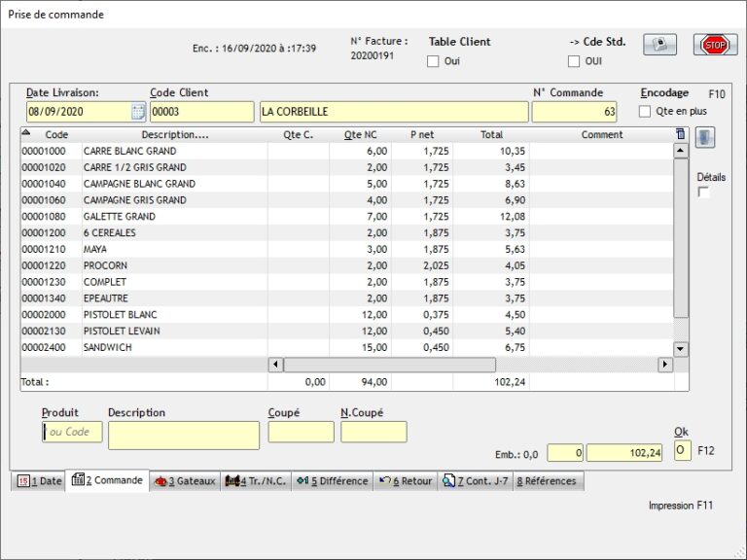Image resolution: width=747 pixels, height=560 pixels.
Task: Click the blue icon button beside the grid
Action: 705,138
